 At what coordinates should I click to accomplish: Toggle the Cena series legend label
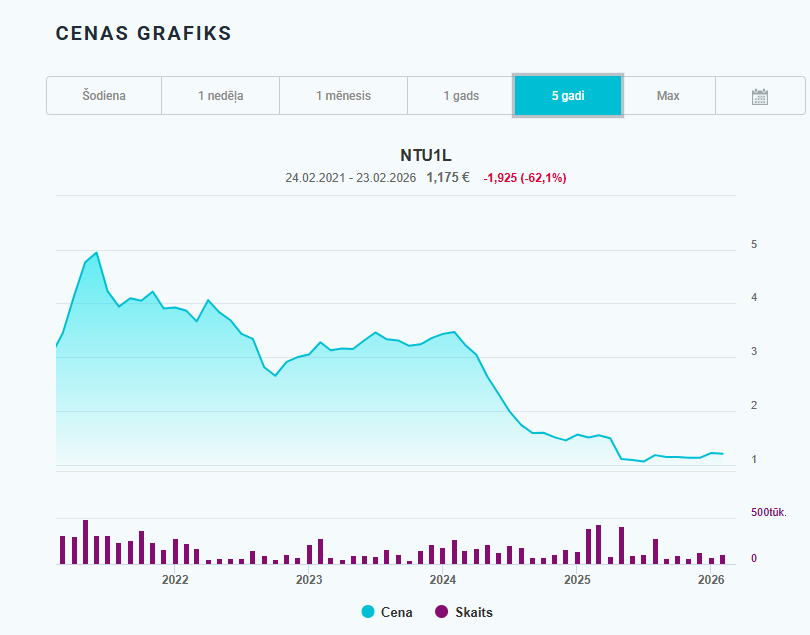(396, 612)
